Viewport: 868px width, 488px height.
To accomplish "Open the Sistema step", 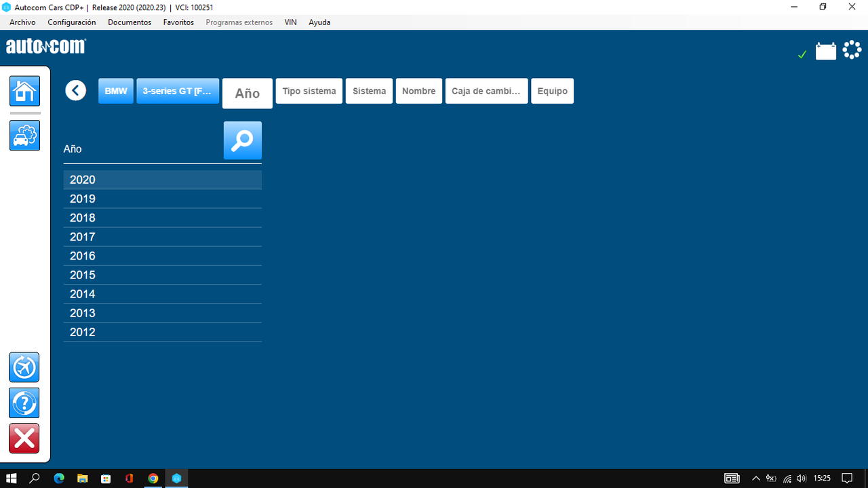I will pyautogui.click(x=369, y=91).
